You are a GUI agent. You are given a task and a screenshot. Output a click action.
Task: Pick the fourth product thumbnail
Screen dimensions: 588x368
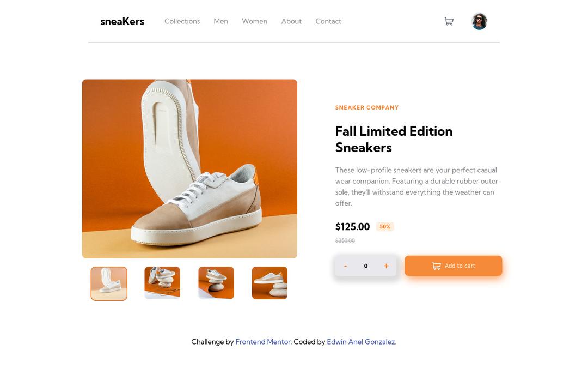click(x=269, y=283)
